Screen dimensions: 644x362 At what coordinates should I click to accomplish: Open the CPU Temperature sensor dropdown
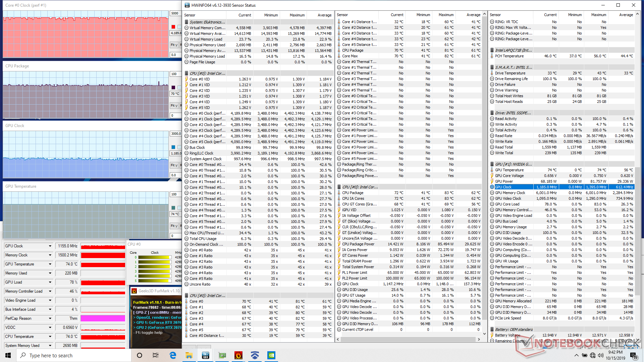tap(50, 337)
